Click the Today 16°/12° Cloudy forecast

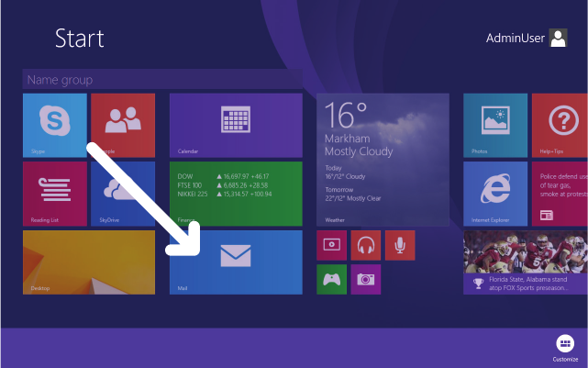pyautogui.click(x=345, y=173)
